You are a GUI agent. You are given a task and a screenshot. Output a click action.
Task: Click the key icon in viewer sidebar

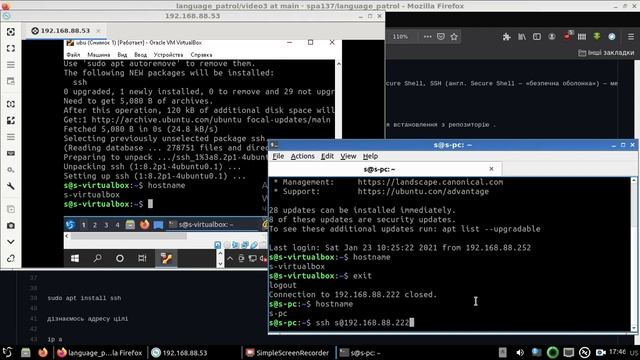pos(11,170)
